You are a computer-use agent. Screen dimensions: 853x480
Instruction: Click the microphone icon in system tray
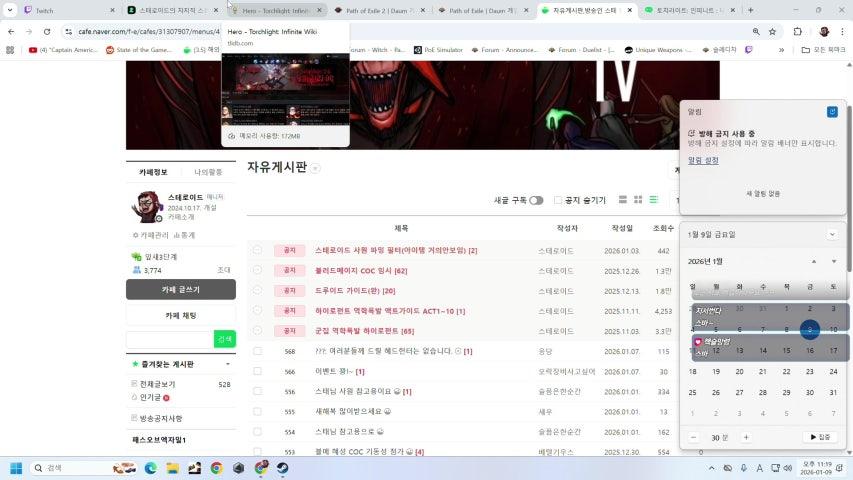click(x=744, y=468)
